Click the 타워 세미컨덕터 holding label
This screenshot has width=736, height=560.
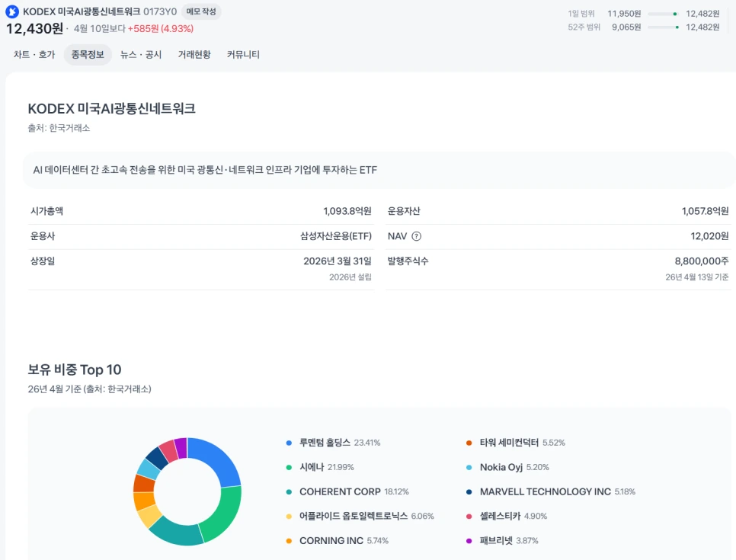coord(509,442)
